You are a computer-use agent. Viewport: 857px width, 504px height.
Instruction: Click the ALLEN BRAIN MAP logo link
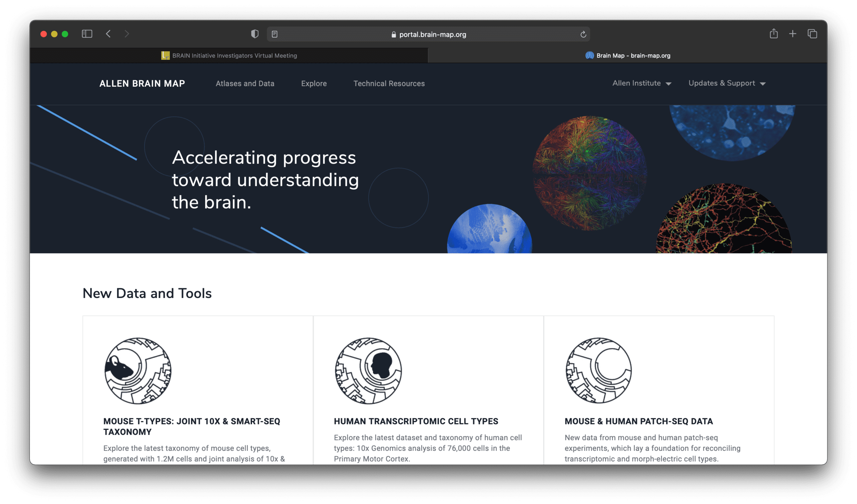coord(142,84)
